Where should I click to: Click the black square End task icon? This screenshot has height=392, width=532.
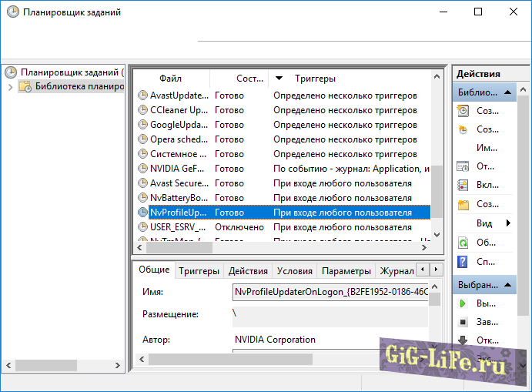click(463, 322)
